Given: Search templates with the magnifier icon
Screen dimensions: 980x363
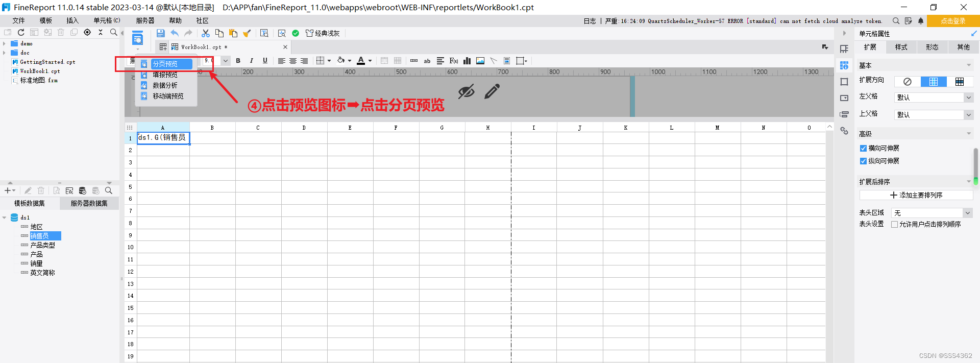Looking at the screenshot, I should [113, 32].
